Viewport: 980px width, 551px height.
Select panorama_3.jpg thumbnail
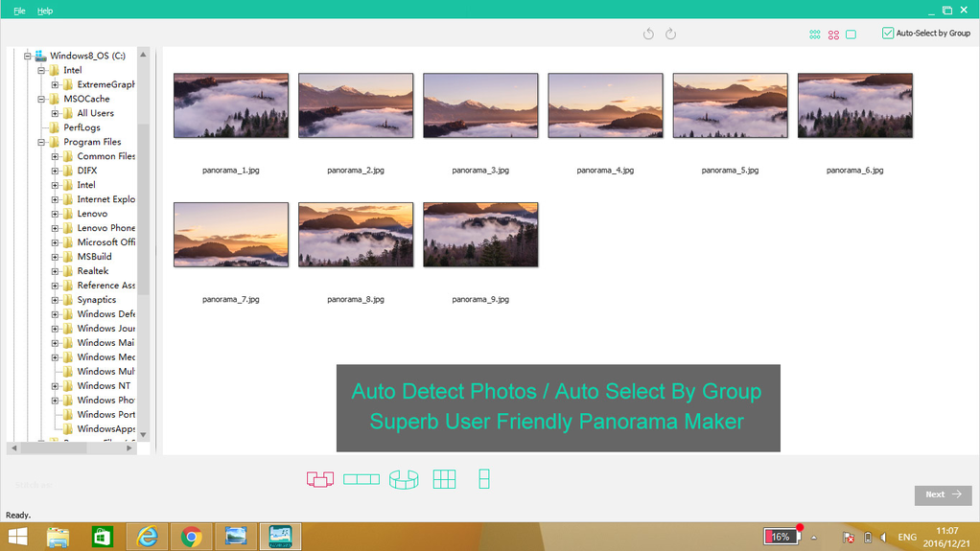point(480,105)
